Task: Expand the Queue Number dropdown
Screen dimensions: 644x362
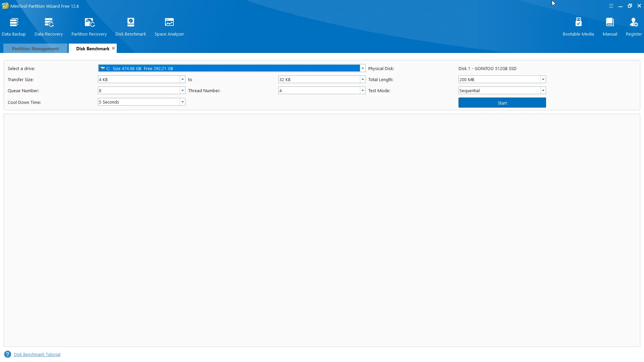Action: click(182, 90)
